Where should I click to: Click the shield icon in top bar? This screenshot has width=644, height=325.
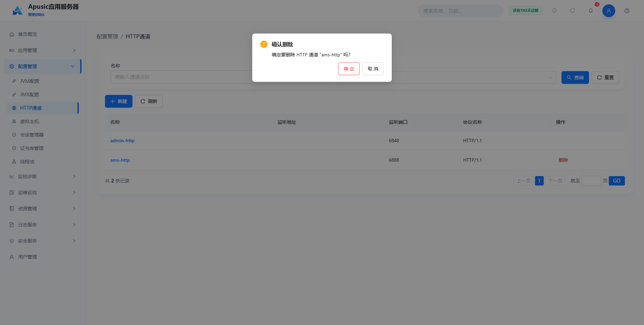554,11
